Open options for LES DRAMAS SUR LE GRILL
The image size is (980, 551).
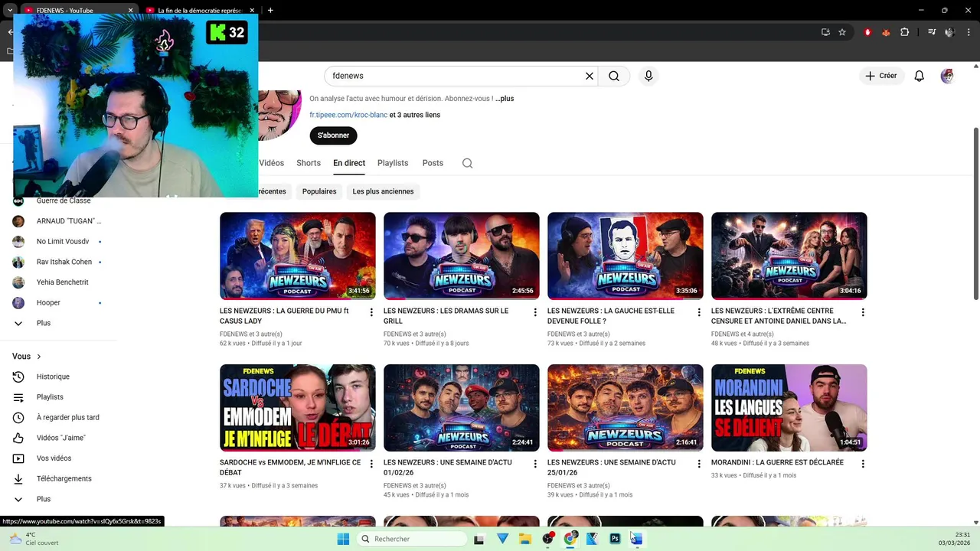point(535,312)
